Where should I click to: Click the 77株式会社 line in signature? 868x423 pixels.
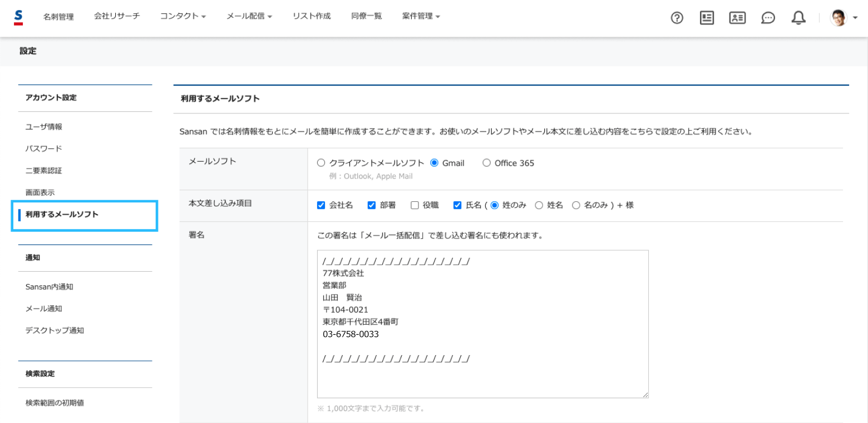click(343, 273)
